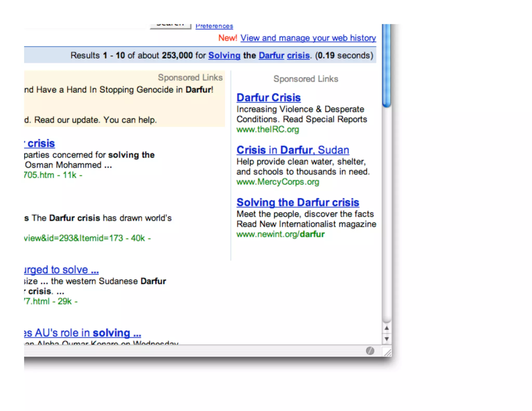This screenshot has height=411, width=532.
Task: Click the scroll up arrow
Action: (x=387, y=328)
